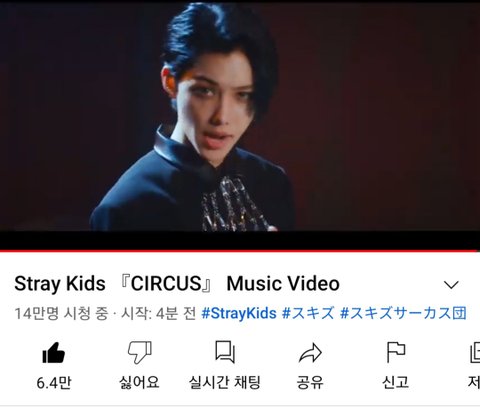Image resolution: width=480 pixels, height=408 pixels.
Task: Click the cut-off 저 save label
Action: (x=474, y=382)
